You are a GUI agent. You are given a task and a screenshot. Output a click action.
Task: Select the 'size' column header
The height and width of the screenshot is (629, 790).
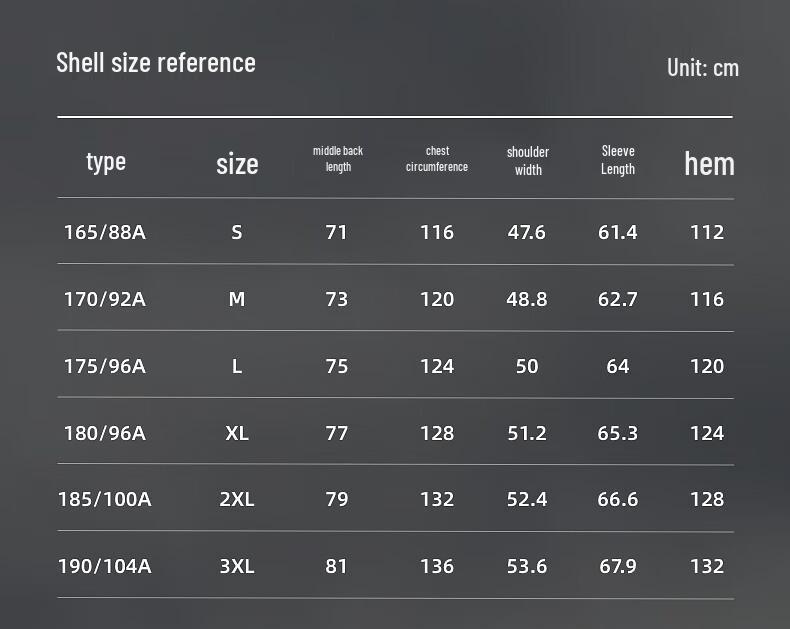click(237, 164)
